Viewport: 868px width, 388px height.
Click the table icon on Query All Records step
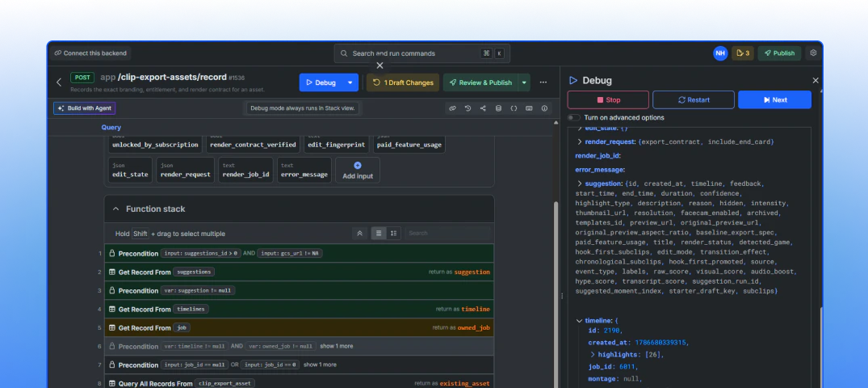111,384
